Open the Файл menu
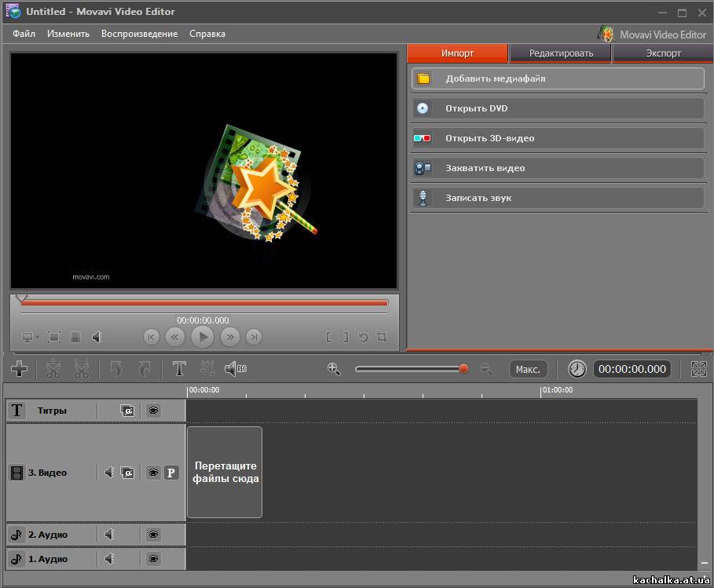 [x=24, y=34]
